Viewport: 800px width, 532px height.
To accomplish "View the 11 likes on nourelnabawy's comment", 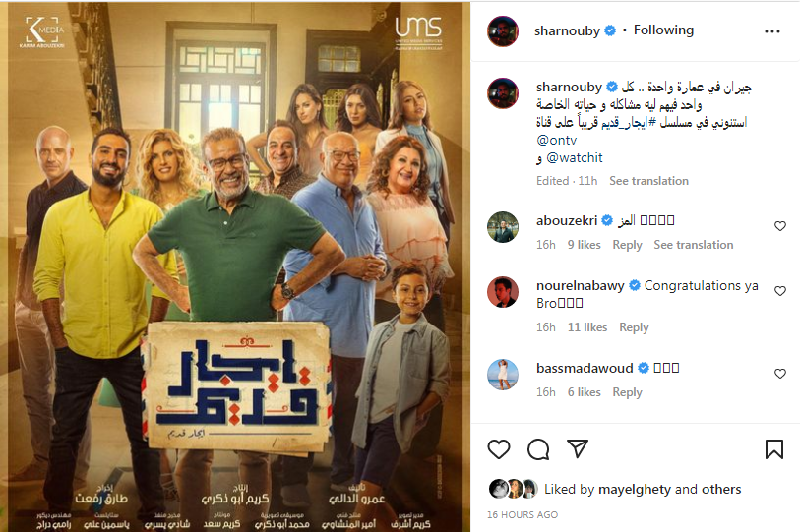I will point(587,327).
